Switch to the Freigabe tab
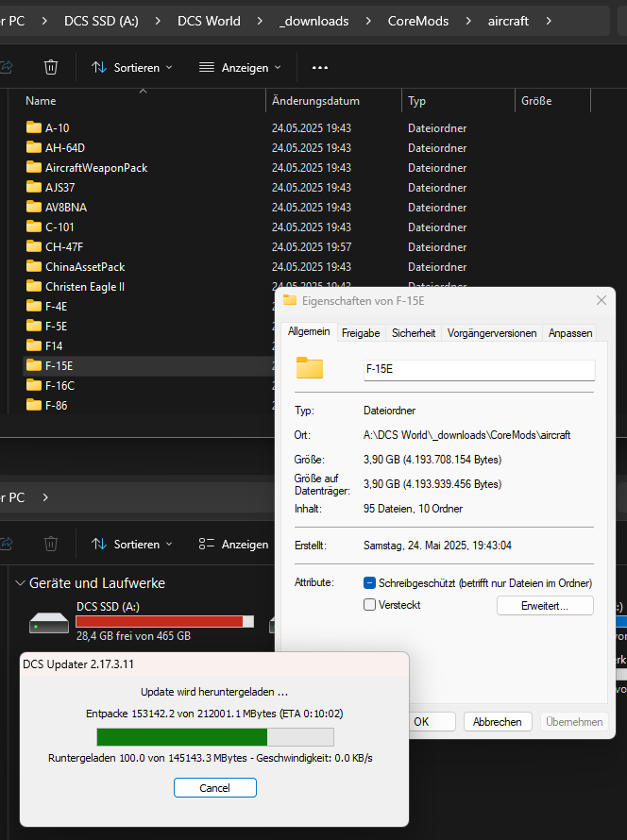This screenshot has width=627, height=840. (361, 332)
